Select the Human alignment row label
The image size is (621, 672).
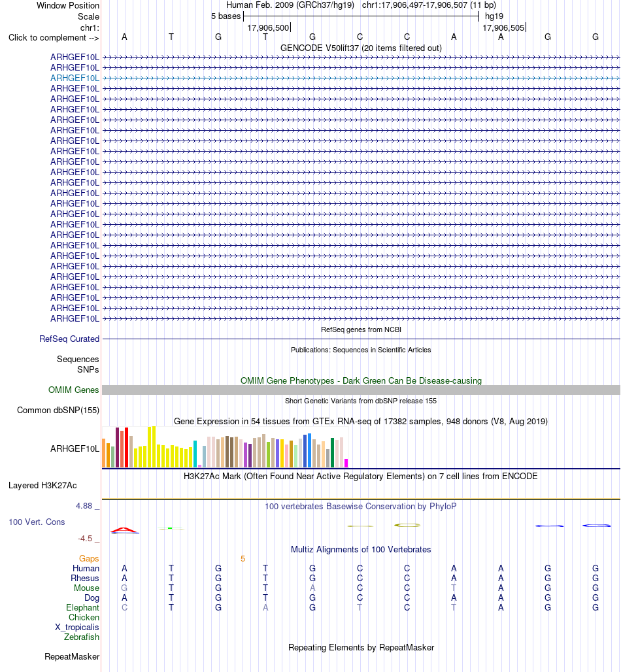coord(86,568)
